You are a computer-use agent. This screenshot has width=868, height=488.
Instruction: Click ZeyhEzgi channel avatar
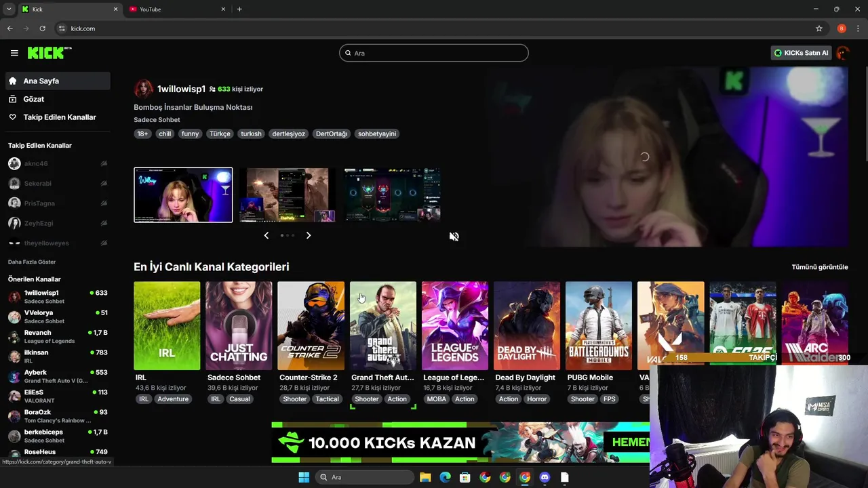coord(14,223)
